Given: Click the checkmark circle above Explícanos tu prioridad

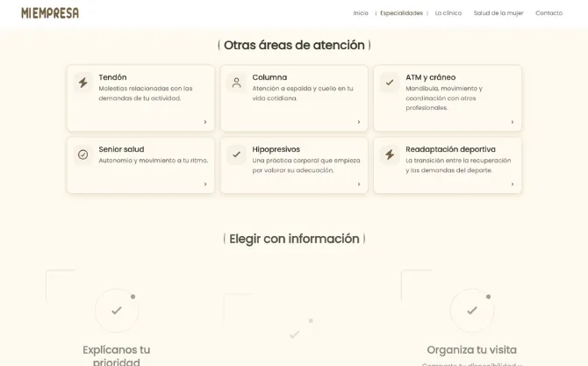Looking at the screenshot, I should (x=117, y=311).
